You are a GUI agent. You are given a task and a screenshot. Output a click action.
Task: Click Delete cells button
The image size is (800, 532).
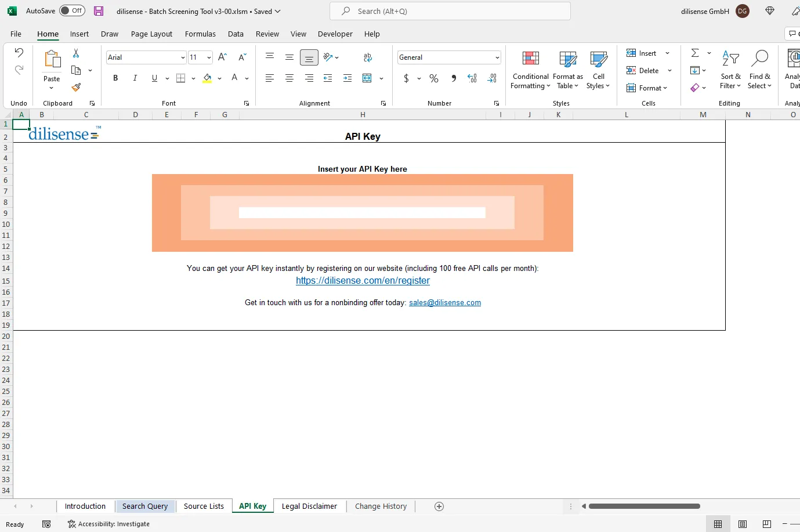tap(643, 71)
